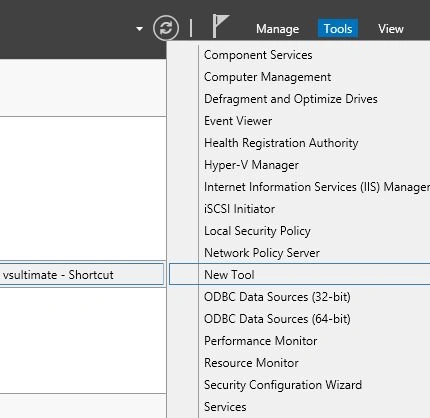430x418 pixels.
Task: Open the Manage menu
Action: (277, 29)
